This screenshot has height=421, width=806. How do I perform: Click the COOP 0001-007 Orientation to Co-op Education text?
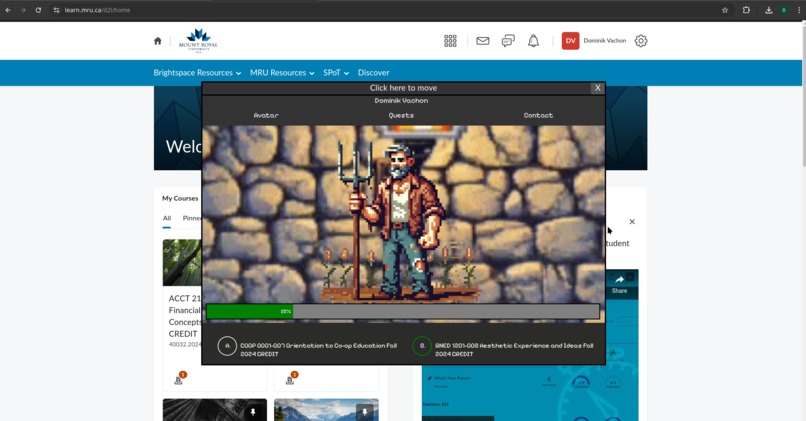click(319, 350)
